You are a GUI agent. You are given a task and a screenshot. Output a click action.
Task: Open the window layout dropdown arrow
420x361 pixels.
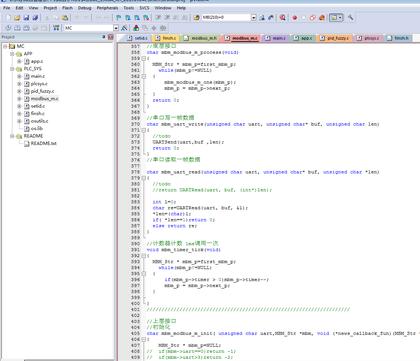coord(340,18)
